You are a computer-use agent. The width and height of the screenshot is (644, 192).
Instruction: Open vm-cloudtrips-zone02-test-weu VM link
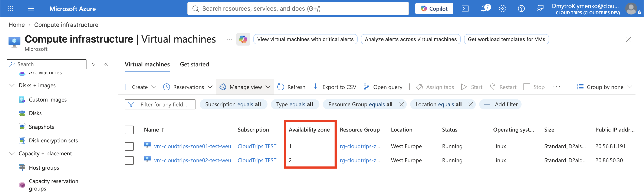click(x=192, y=160)
